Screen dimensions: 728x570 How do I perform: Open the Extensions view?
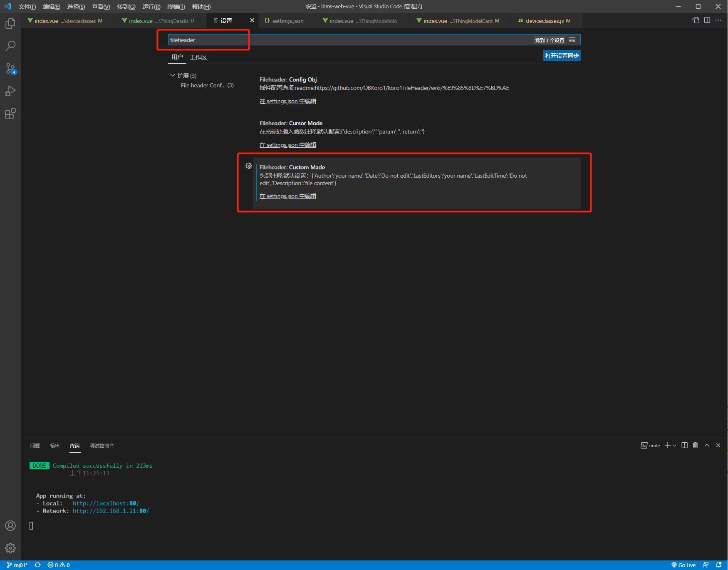click(x=10, y=114)
